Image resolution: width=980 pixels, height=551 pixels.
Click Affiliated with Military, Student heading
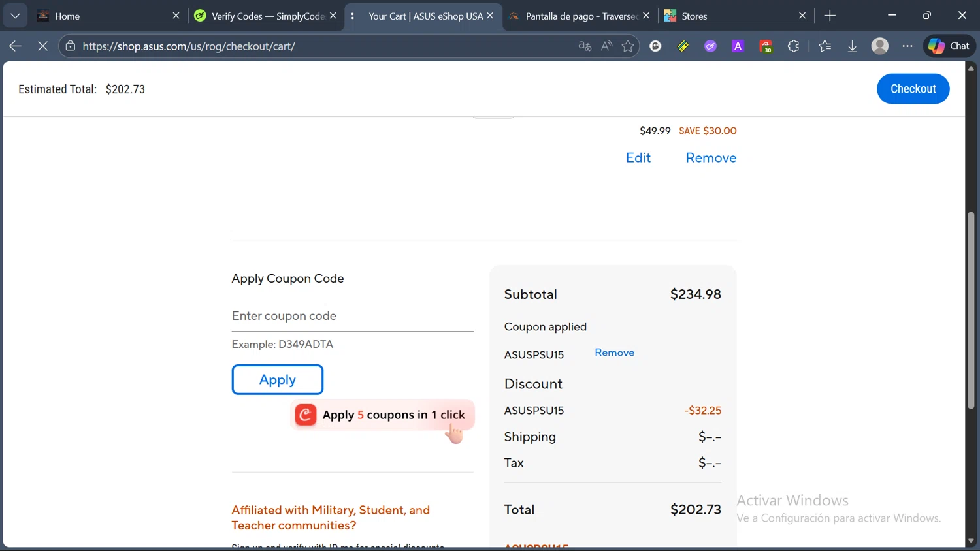(x=331, y=518)
